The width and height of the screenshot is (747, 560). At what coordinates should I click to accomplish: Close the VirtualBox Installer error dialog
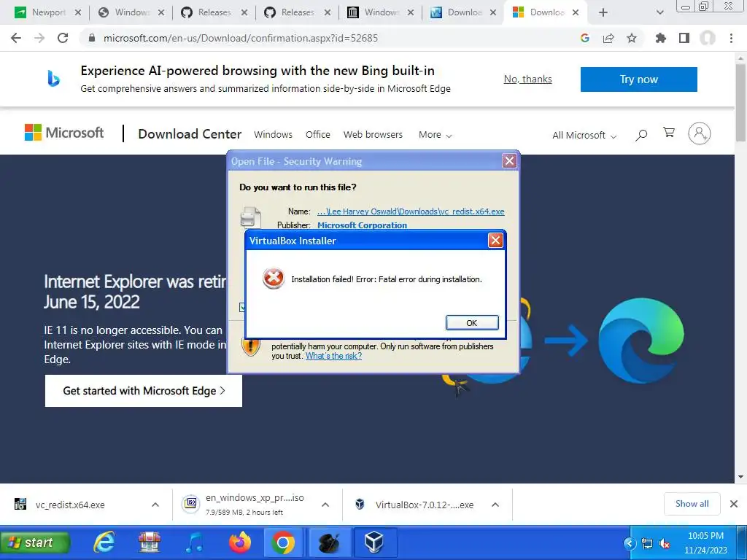point(495,240)
